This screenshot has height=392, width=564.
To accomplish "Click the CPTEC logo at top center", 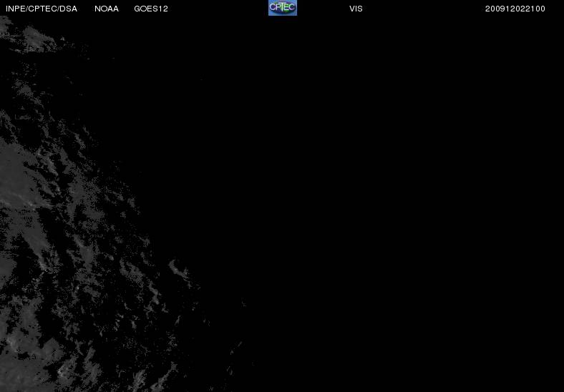I will tap(283, 8).
